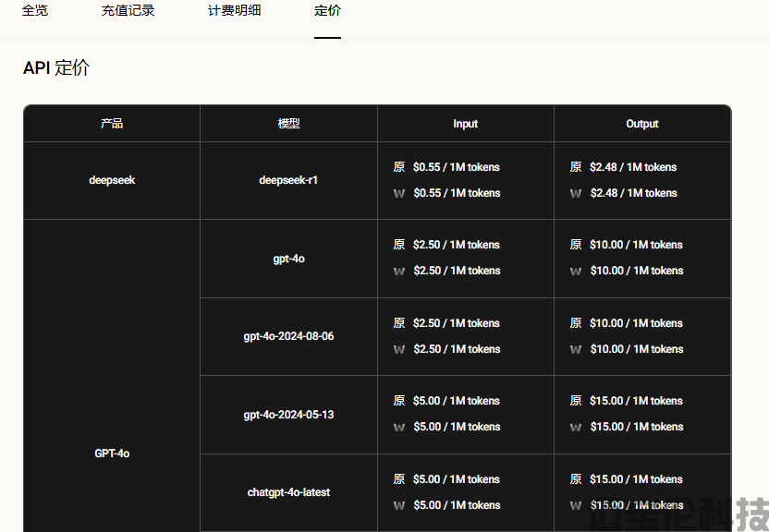This screenshot has height=532, width=769.
Task: Click the API 定价 heading
Action: [x=56, y=68]
